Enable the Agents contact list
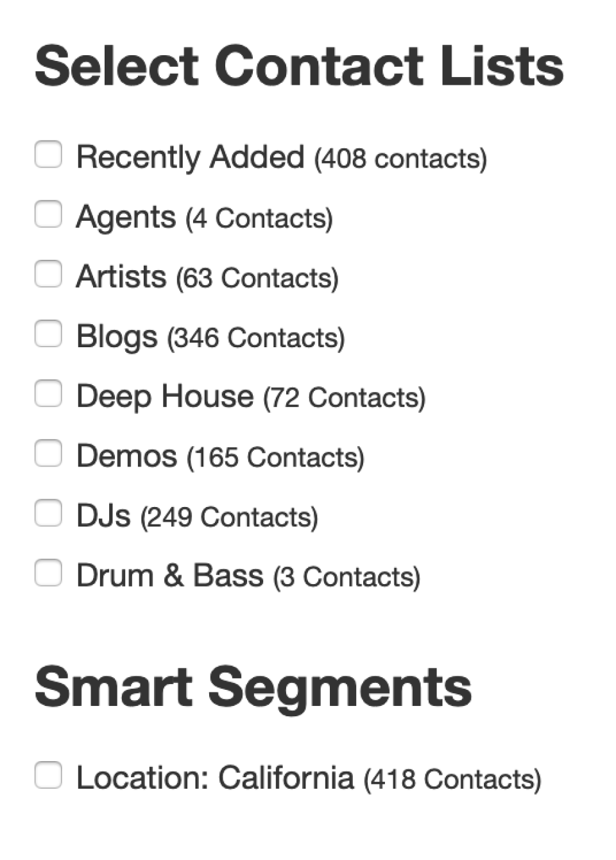 (48, 214)
